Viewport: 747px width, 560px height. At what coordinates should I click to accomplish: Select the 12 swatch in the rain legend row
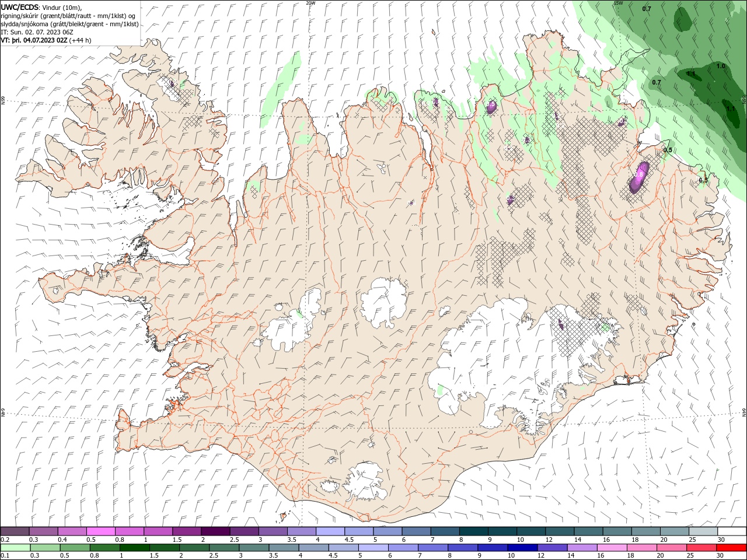[553, 548]
